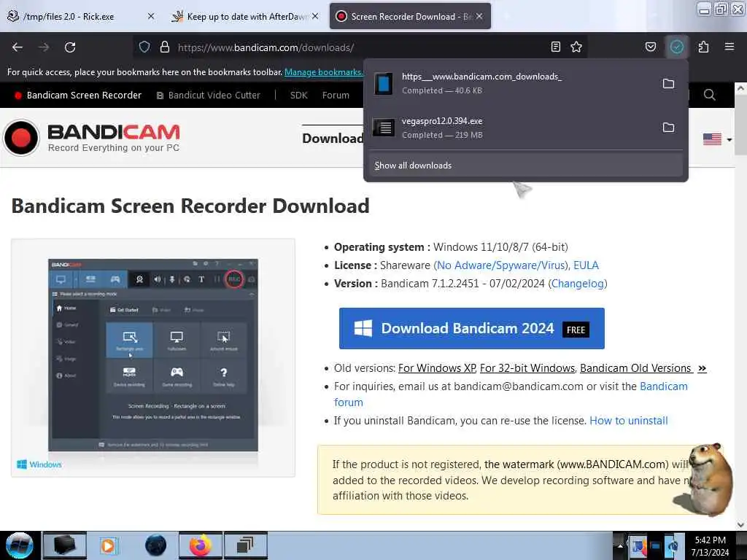
Task: Open For 32-bit Windows link
Action: (x=527, y=368)
